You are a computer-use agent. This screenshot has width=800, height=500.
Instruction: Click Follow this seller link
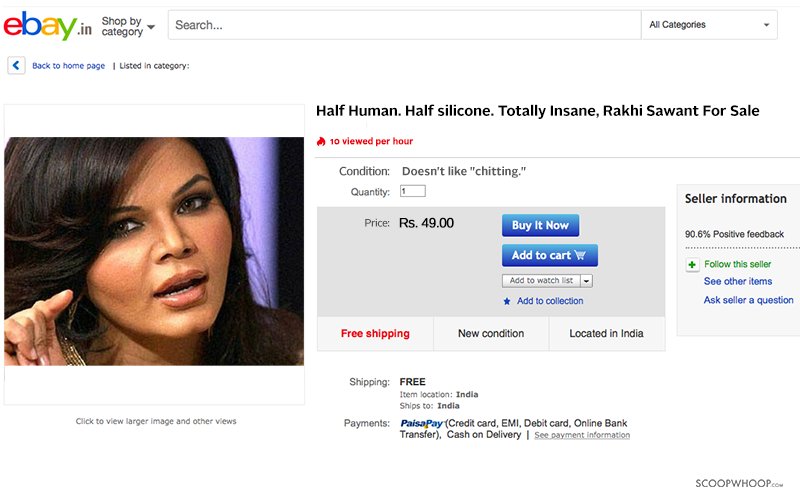pos(737,264)
